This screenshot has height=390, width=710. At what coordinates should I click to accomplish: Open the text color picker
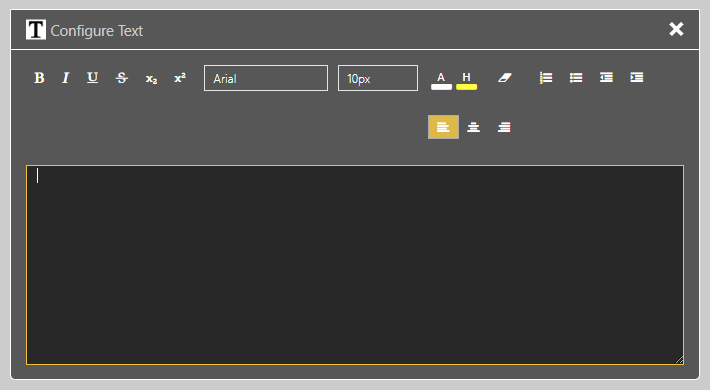coord(441,81)
